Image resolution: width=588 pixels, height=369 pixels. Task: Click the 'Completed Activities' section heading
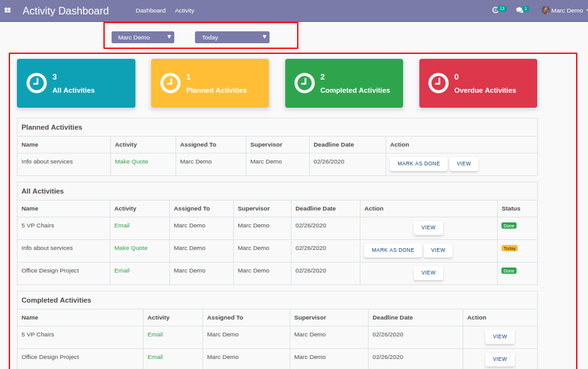(x=56, y=300)
